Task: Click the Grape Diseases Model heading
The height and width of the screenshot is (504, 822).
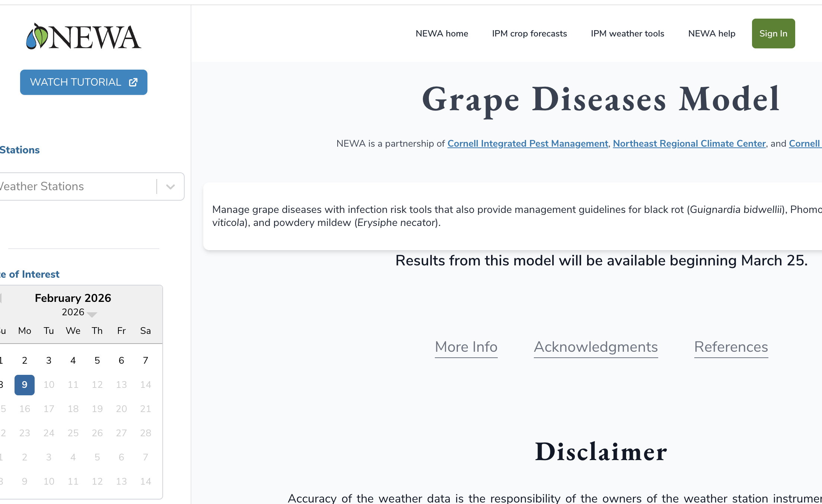Action: (601, 100)
